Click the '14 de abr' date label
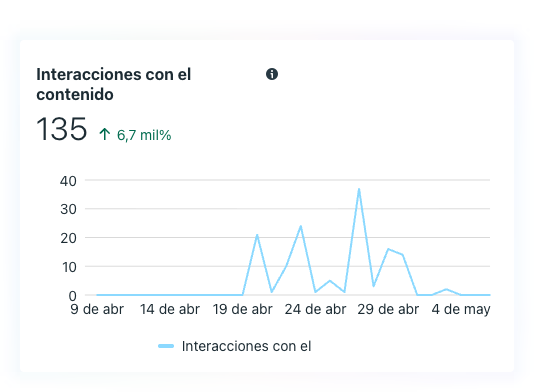 tap(170, 309)
